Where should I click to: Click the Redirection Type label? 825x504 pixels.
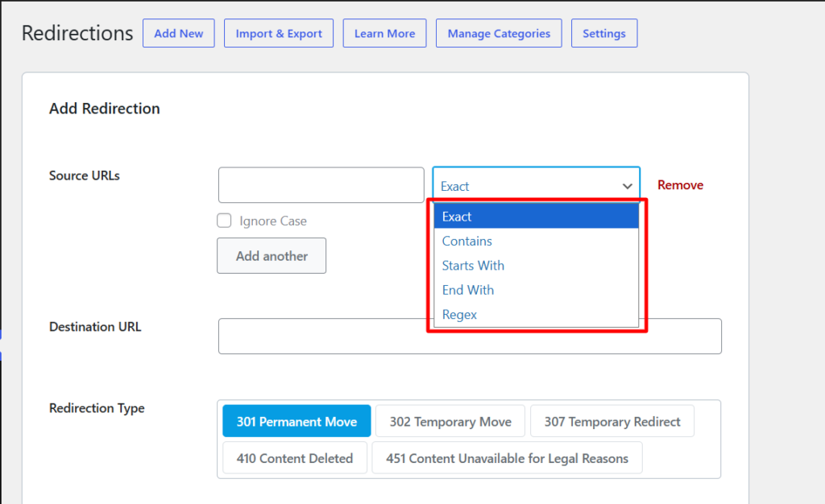click(x=97, y=408)
